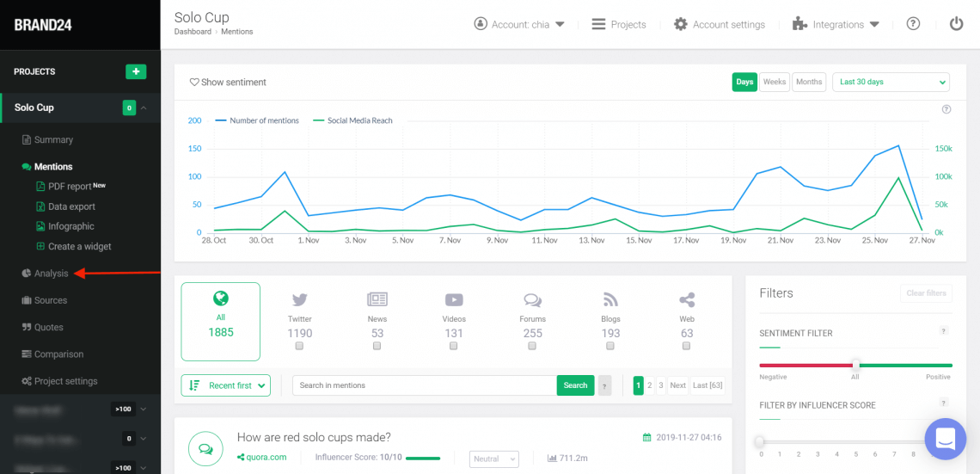
Task: Open Infographic from sidebar
Action: click(65, 226)
